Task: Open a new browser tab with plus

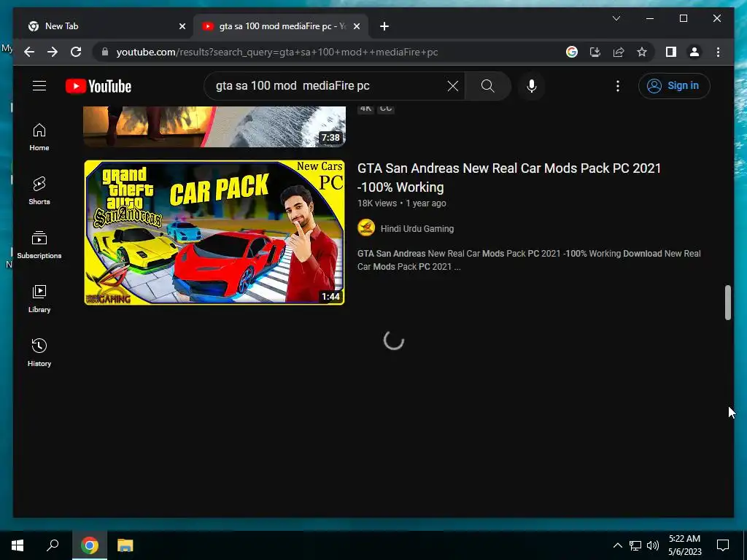Action: 384,26
